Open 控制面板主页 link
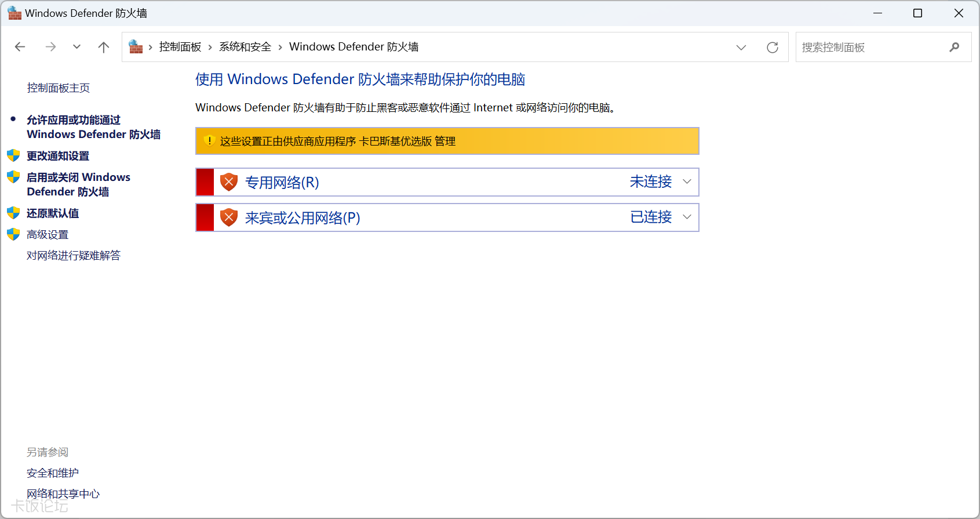 pyautogui.click(x=59, y=88)
